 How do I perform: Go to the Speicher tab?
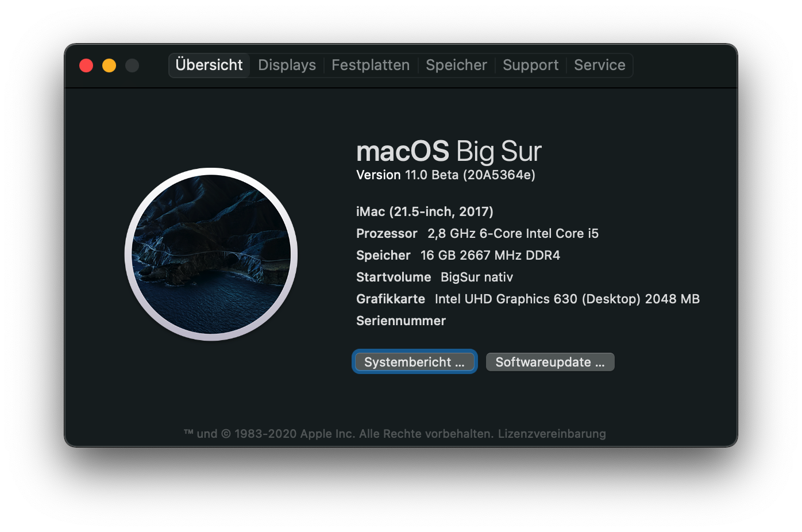point(456,65)
